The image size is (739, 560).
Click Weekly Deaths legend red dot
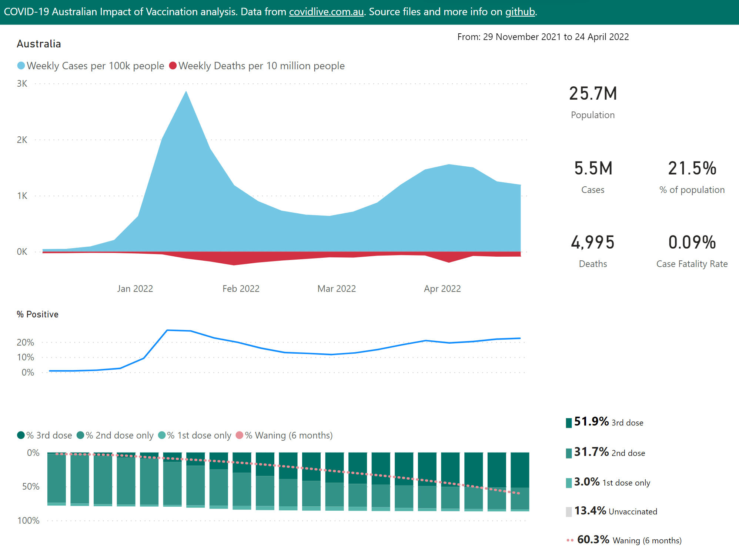point(173,66)
